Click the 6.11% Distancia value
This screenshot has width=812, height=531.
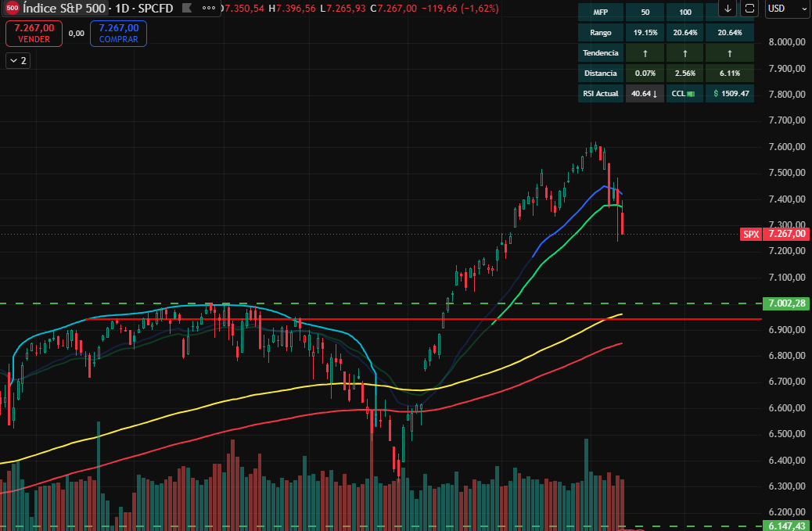point(730,73)
